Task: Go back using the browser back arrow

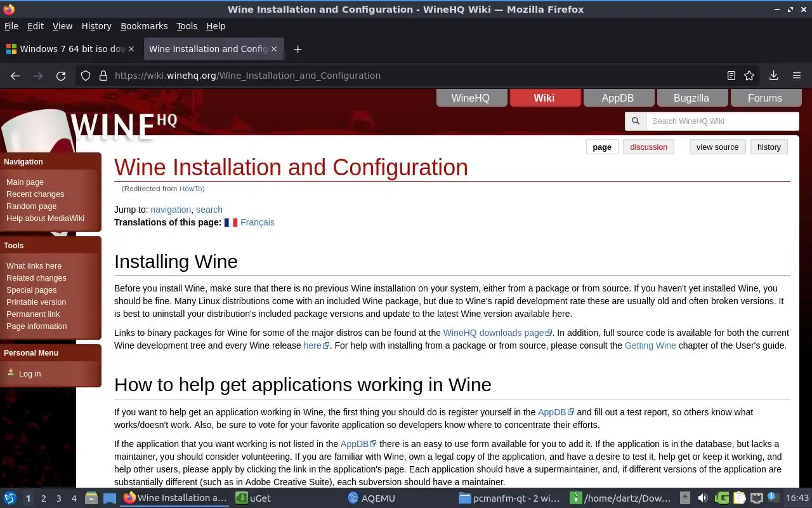Action: 15,76
